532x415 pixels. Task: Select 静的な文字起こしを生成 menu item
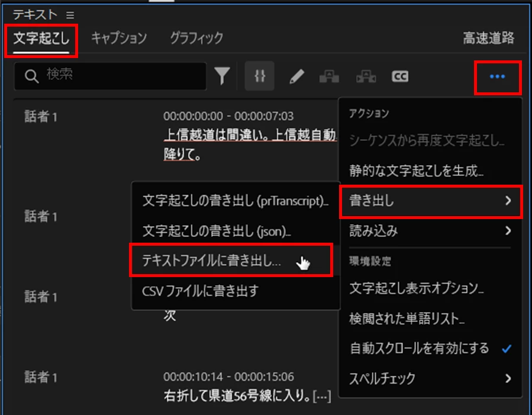coord(430,170)
